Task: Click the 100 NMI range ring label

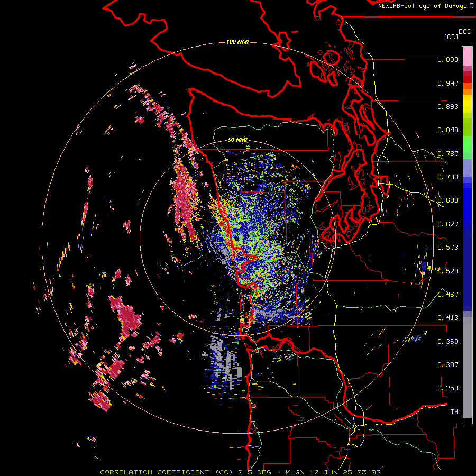Action: (x=237, y=42)
